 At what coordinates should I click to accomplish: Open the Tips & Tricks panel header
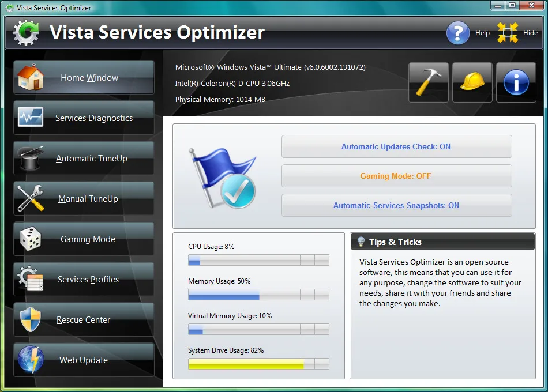[x=442, y=242]
